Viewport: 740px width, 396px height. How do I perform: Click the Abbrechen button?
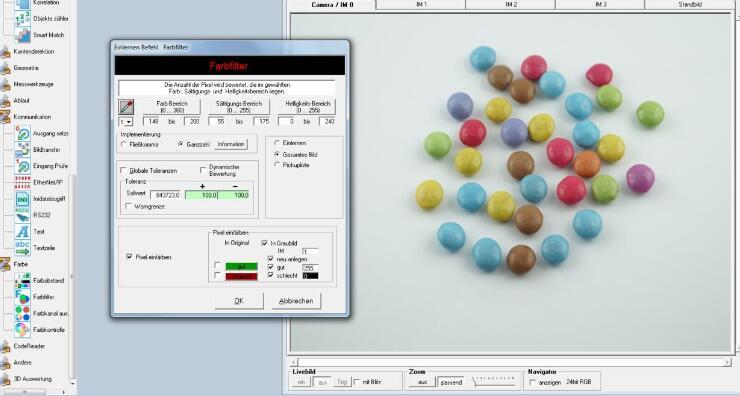(296, 301)
